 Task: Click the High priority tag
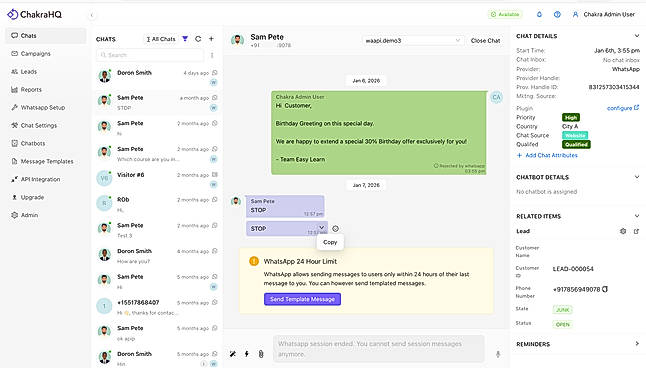pyautogui.click(x=571, y=117)
